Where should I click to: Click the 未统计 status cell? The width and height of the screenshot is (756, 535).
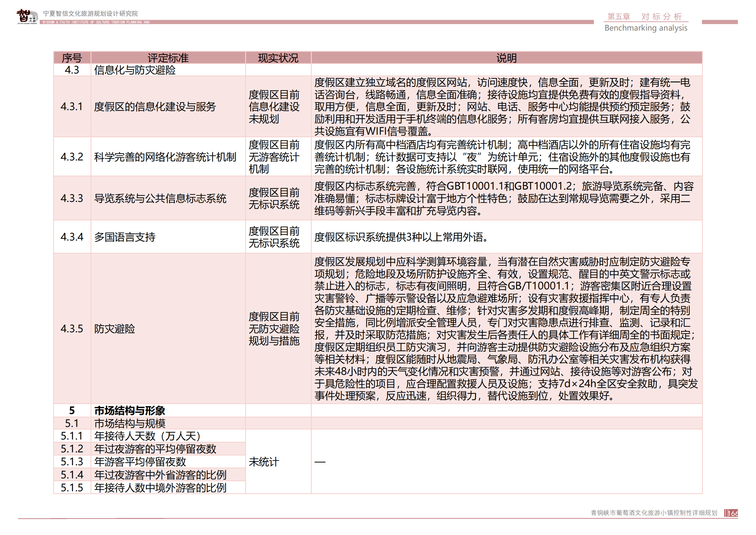[x=264, y=462]
